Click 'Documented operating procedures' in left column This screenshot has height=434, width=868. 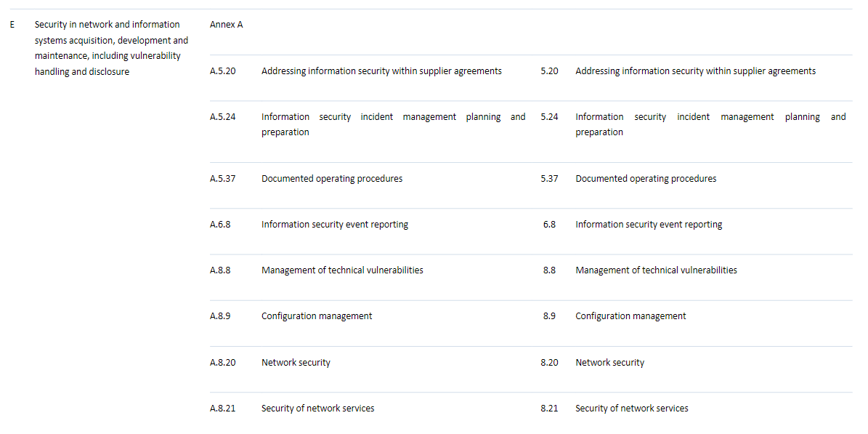pyautogui.click(x=331, y=178)
